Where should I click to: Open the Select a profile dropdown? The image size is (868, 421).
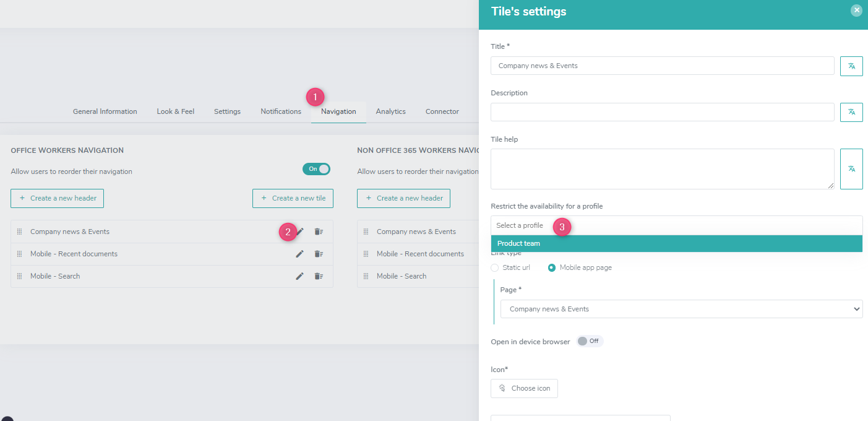(676, 225)
